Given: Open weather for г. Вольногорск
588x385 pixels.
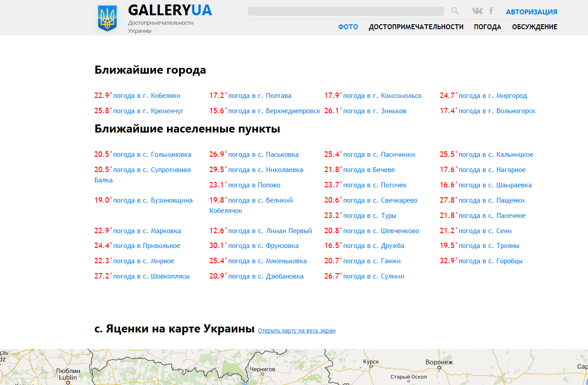Looking at the screenshot, I should tap(497, 111).
